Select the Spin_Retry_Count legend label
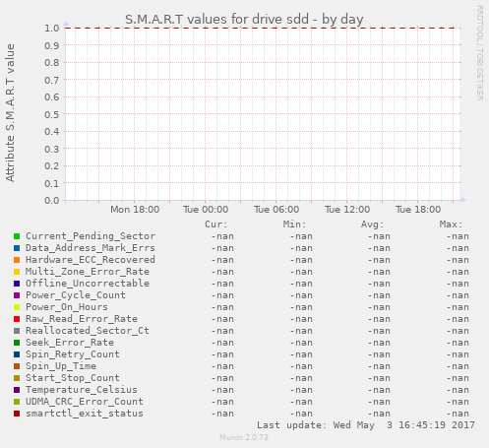489x448 pixels. pos(73,354)
